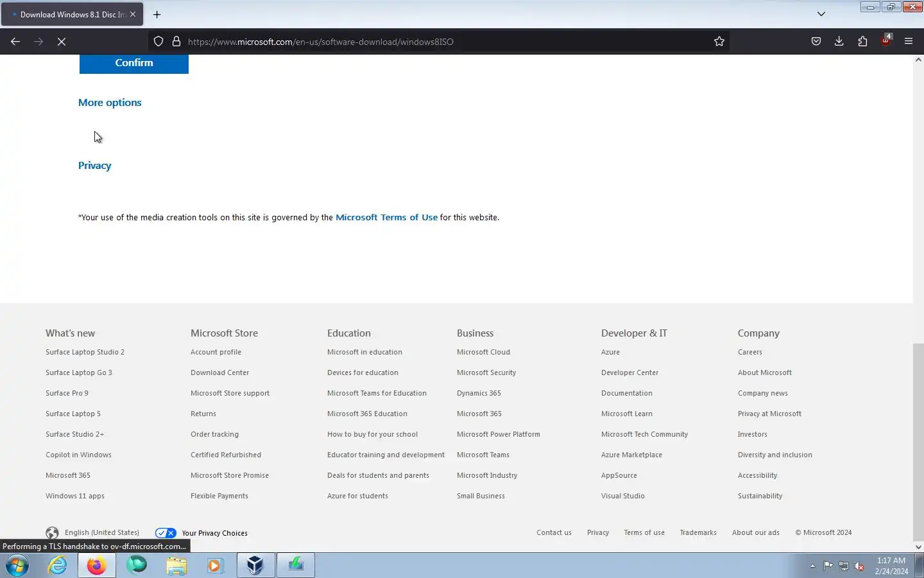The height and width of the screenshot is (578, 924).
Task: Open the green app taskbar icon
Action: [296, 566]
